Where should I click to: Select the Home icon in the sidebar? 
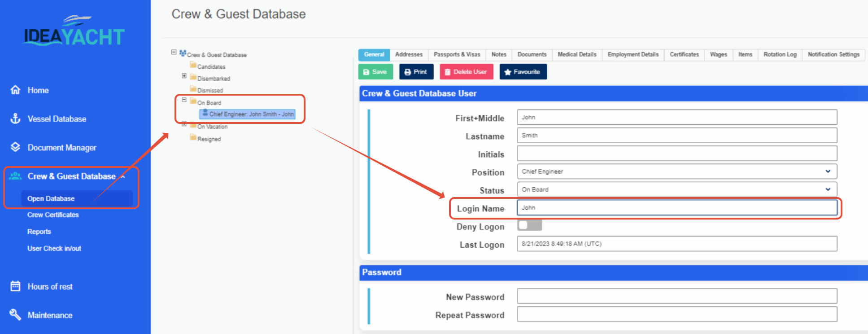(16, 90)
